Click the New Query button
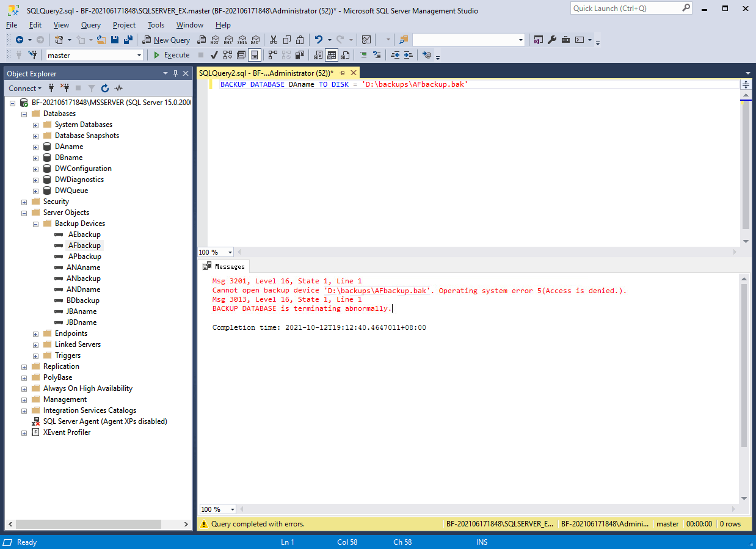The width and height of the screenshot is (756, 549). 166,40
